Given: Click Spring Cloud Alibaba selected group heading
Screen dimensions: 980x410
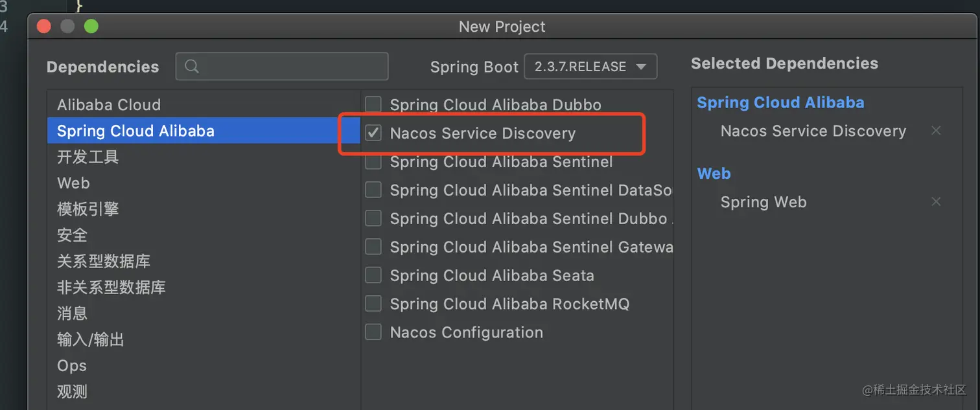Looking at the screenshot, I should 780,102.
